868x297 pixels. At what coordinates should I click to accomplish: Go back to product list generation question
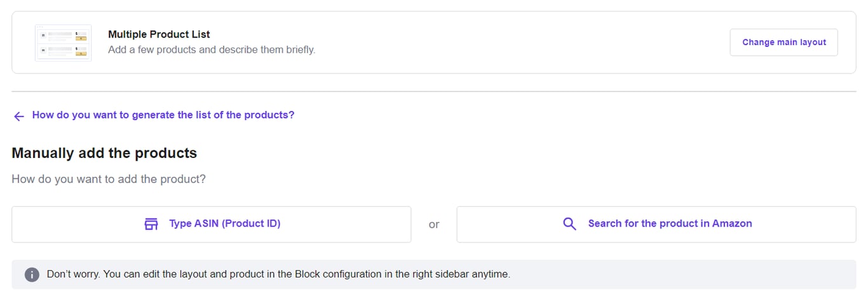(163, 115)
